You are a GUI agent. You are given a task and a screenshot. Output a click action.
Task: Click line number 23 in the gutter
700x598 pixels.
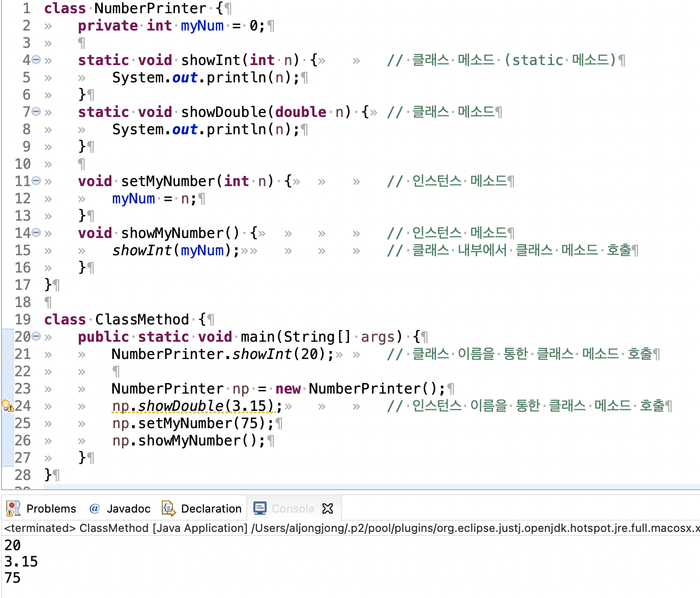[x=22, y=388]
